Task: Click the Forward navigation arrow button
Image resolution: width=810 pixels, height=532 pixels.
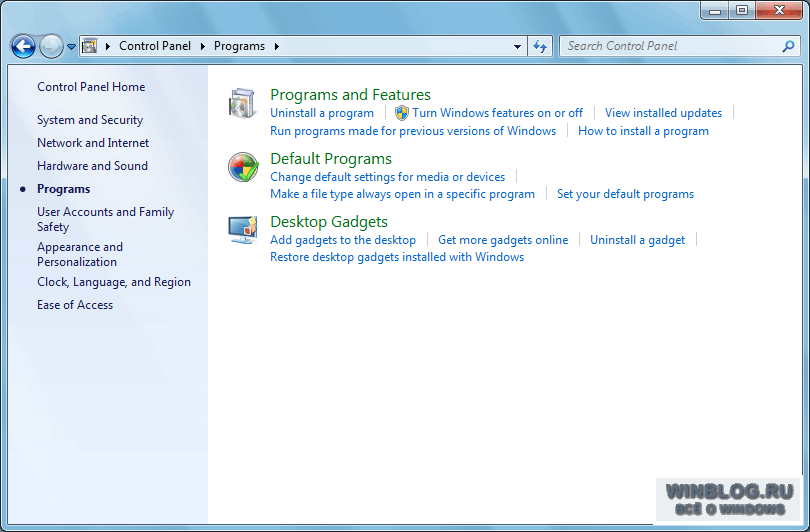Action: (51, 46)
